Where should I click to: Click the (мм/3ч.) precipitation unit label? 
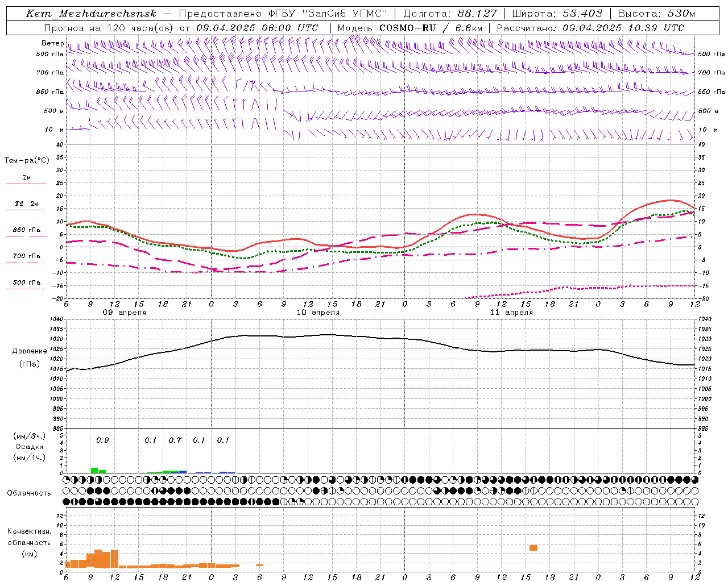tap(29, 435)
